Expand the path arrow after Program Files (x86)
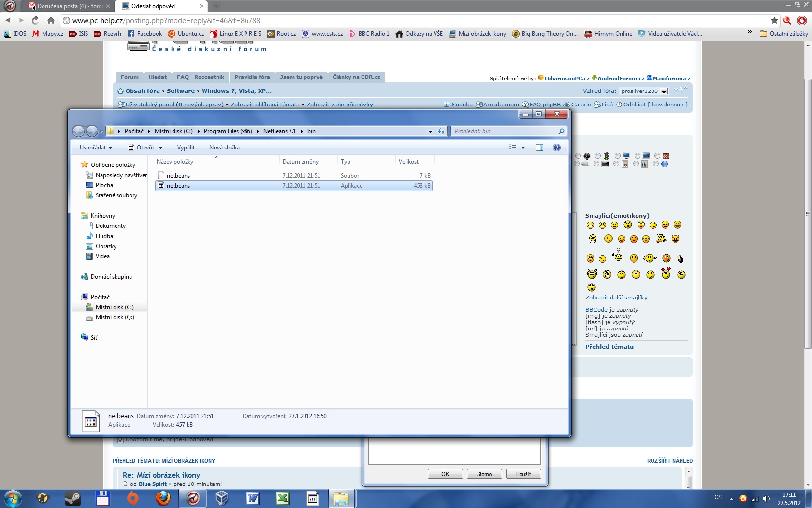 tap(258, 131)
